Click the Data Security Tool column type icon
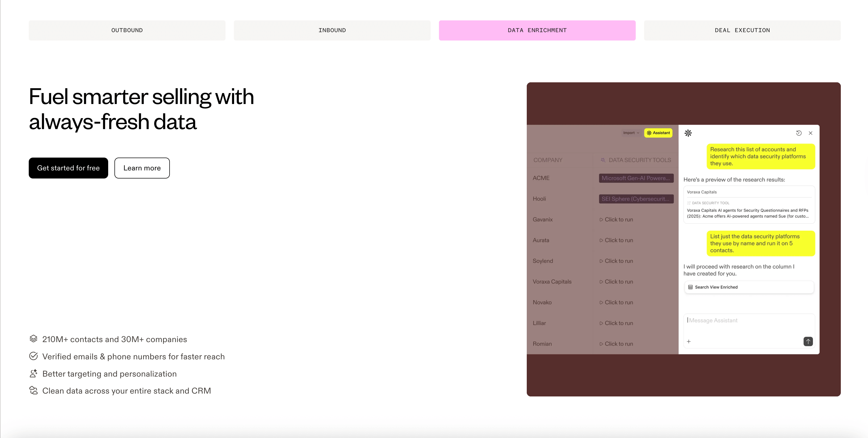The width and height of the screenshot is (868, 438). [x=688, y=203]
